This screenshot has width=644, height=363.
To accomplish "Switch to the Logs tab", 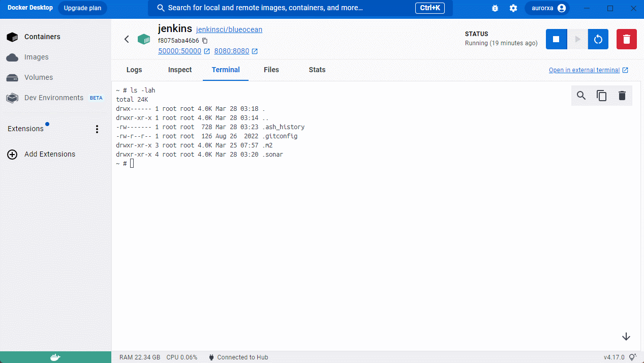I will (134, 70).
